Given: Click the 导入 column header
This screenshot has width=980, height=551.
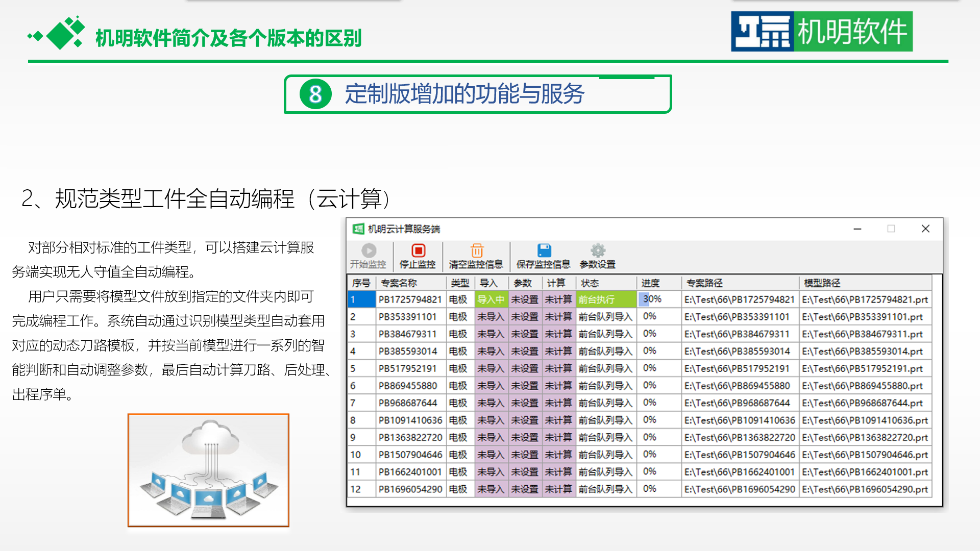Looking at the screenshot, I should (491, 283).
